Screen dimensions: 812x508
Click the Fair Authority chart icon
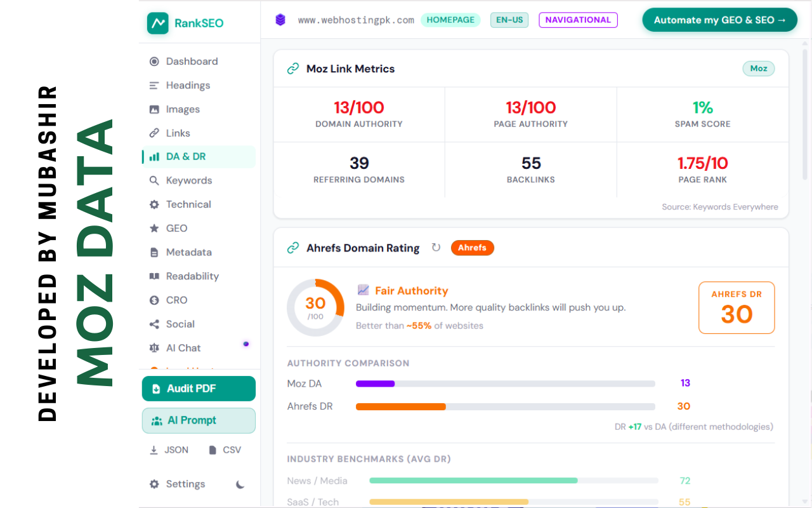click(363, 290)
